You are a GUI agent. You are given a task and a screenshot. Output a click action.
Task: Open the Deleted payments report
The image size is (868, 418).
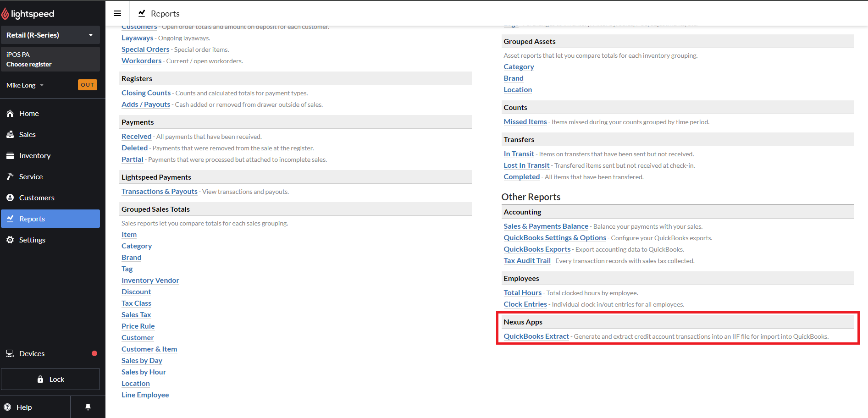tap(135, 148)
